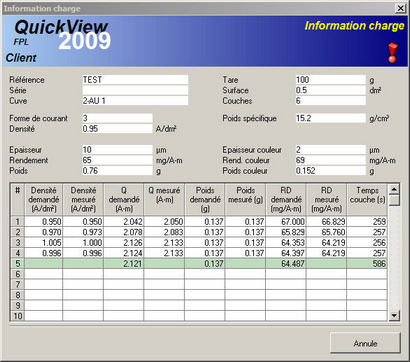Viewport: 410px width, 362px height.
Task: Click the empty Série input field
Action: pos(135,90)
